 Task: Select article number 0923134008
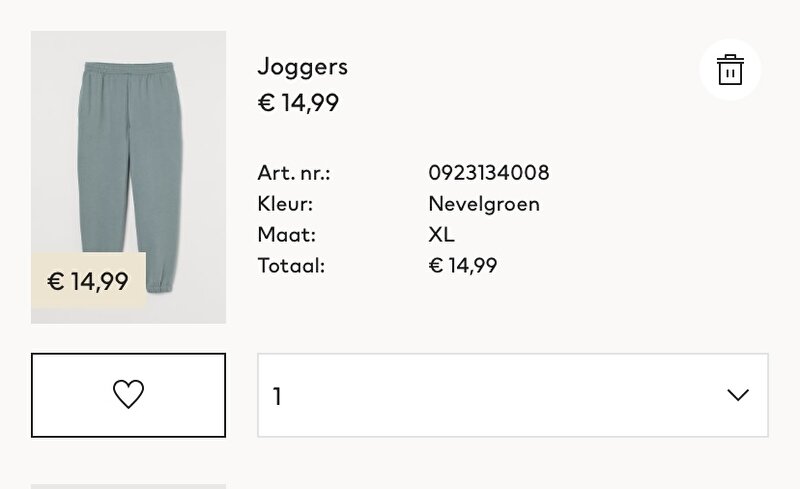pyautogui.click(x=489, y=173)
